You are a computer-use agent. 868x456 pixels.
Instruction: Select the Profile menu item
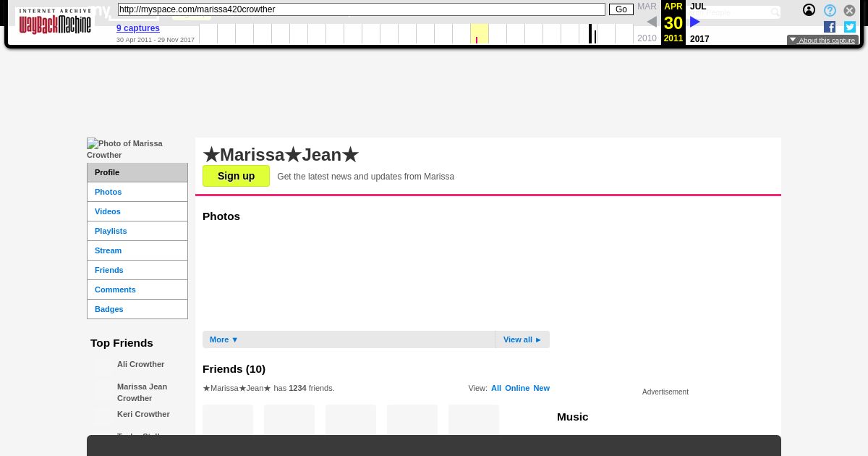pyautogui.click(x=137, y=172)
